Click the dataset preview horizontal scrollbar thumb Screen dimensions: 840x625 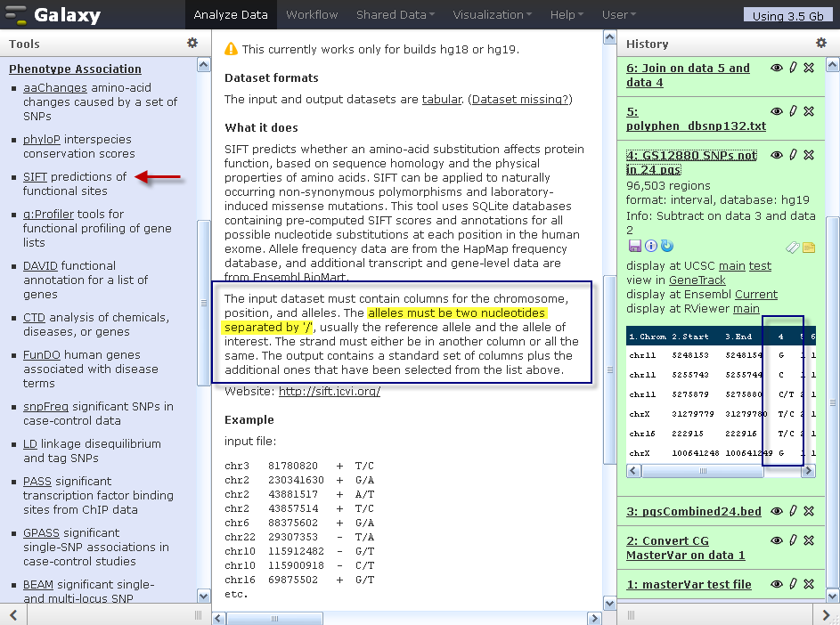click(702, 471)
